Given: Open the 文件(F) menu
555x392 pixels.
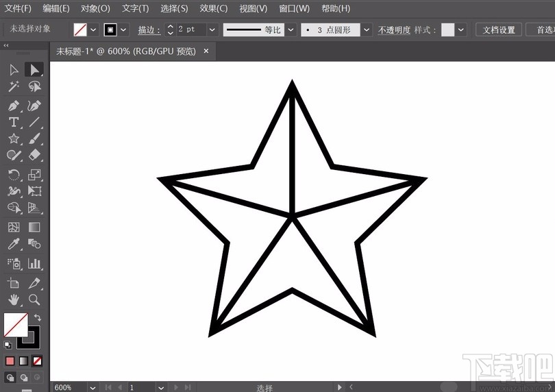Looking at the screenshot, I should pyautogui.click(x=18, y=8).
